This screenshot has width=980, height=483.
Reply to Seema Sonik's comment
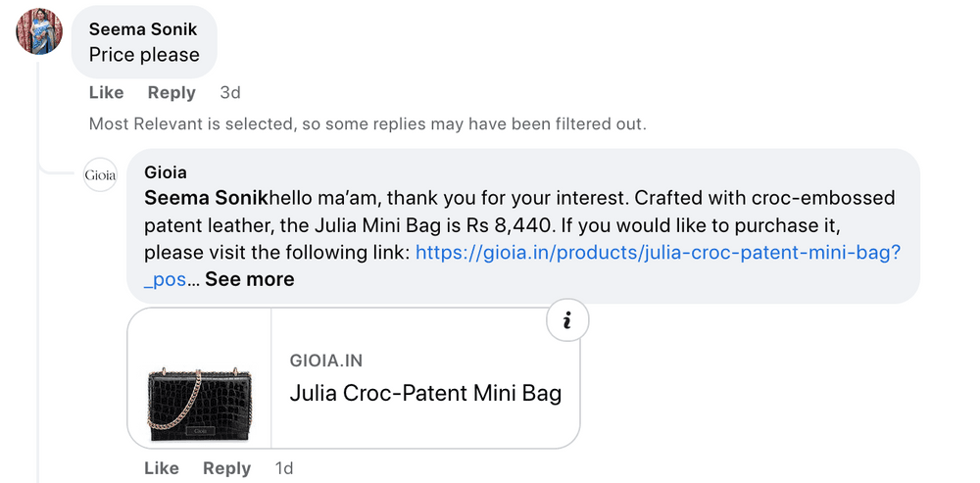[171, 93]
